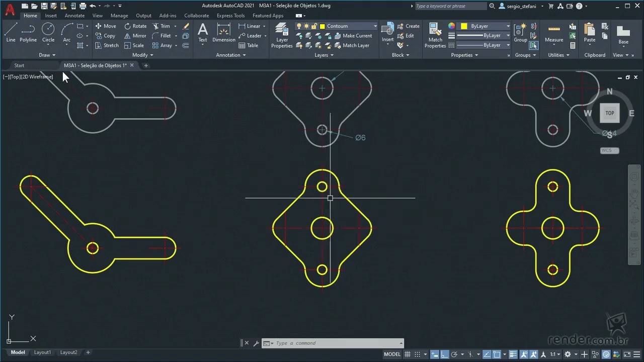Screen dimensions: 644x362
Task: Activate the Array command
Action: (x=163, y=45)
